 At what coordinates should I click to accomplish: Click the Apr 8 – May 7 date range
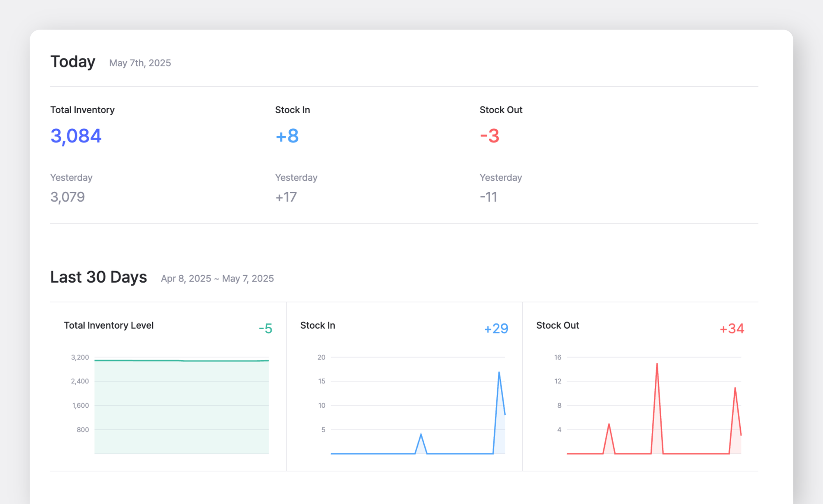217,279
